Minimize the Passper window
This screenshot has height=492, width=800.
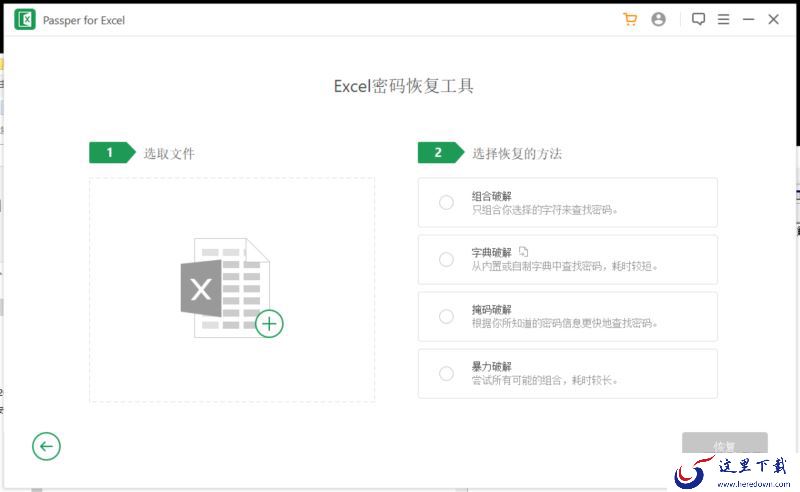(x=748, y=19)
